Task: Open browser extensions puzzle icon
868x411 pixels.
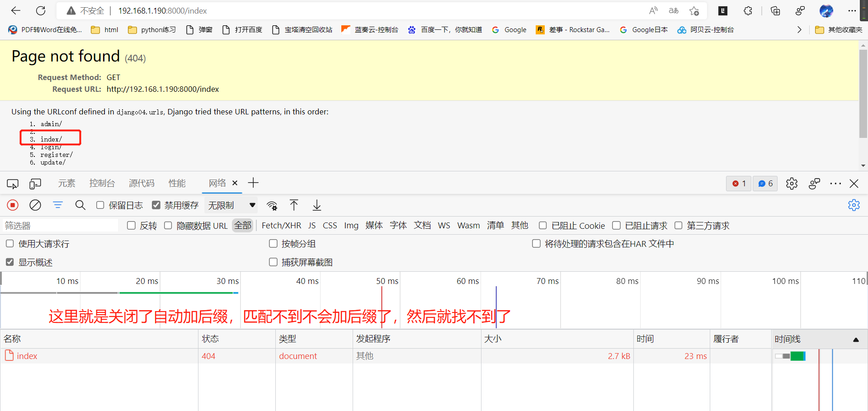Action: 748,10
